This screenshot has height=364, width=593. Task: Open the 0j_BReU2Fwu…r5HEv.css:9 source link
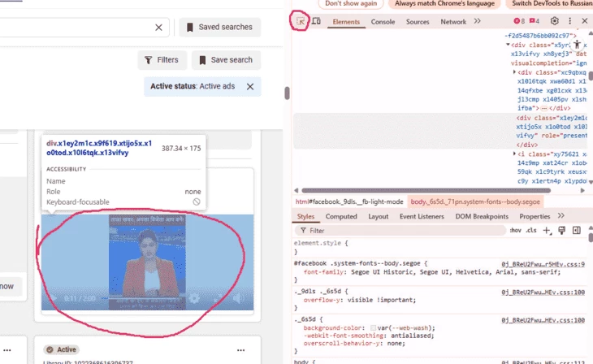pyautogui.click(x=543, y=264)
